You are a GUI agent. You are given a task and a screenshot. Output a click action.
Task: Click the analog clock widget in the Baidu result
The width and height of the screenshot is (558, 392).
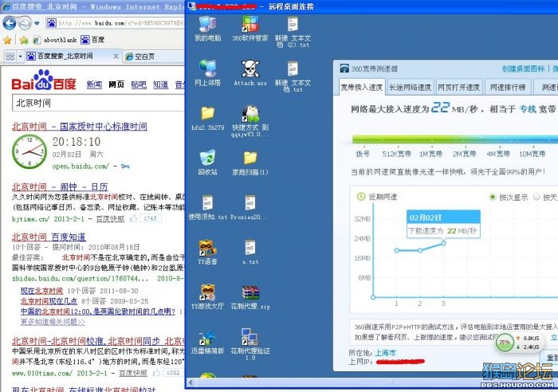point(29,151)
